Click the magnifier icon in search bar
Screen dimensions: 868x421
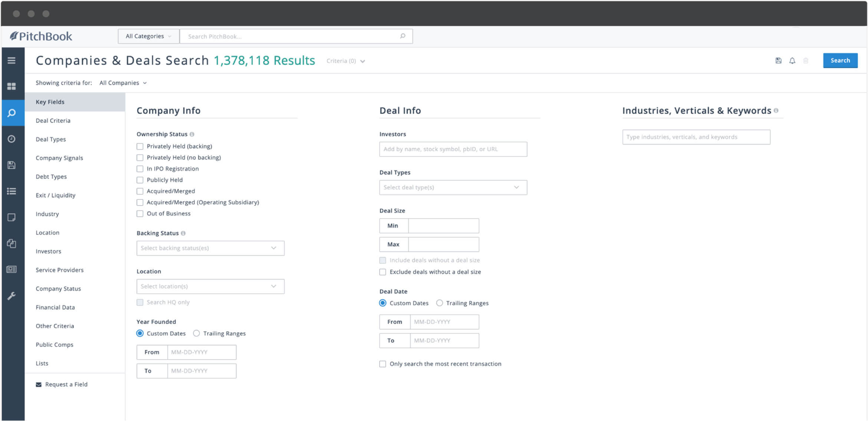click(x=402, y=36)
